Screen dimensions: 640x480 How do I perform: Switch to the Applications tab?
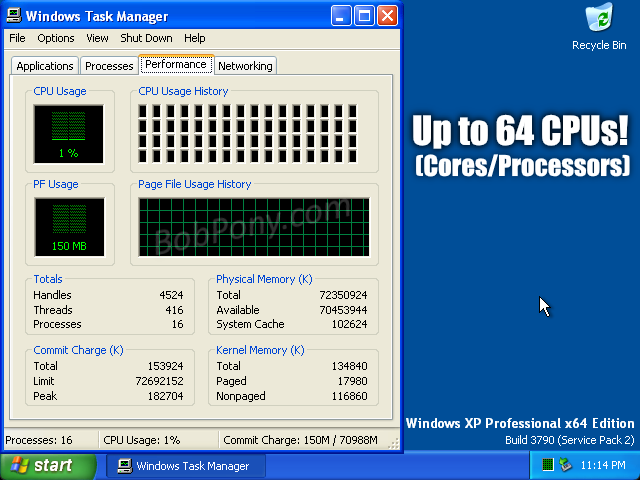45,66
